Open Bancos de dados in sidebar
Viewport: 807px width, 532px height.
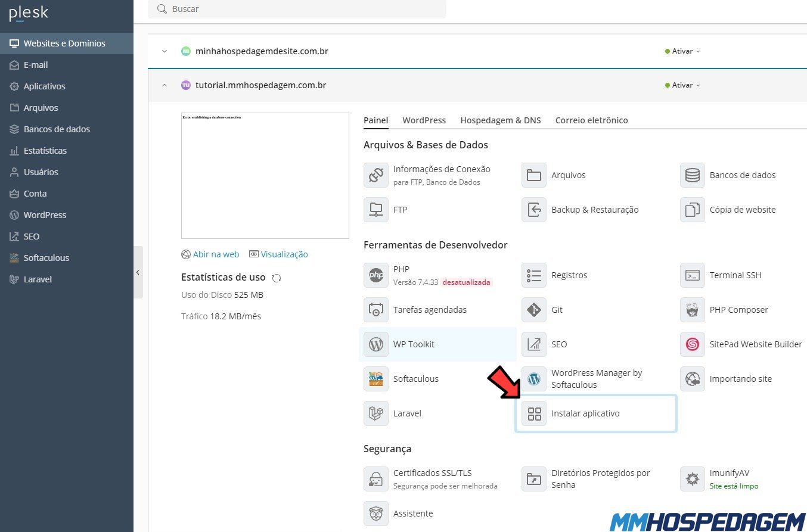point(67,129)
